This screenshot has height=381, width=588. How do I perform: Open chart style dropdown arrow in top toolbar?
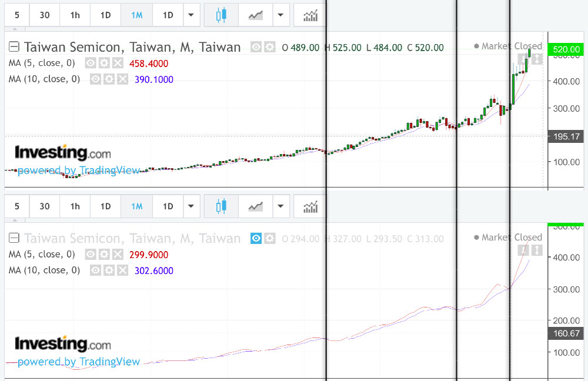point(282,15)
